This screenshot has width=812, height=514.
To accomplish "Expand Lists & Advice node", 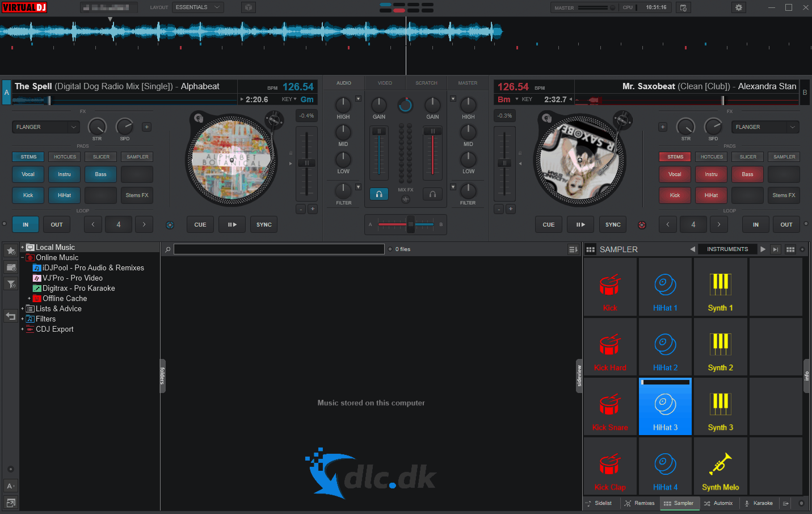I will coord(22,309).
